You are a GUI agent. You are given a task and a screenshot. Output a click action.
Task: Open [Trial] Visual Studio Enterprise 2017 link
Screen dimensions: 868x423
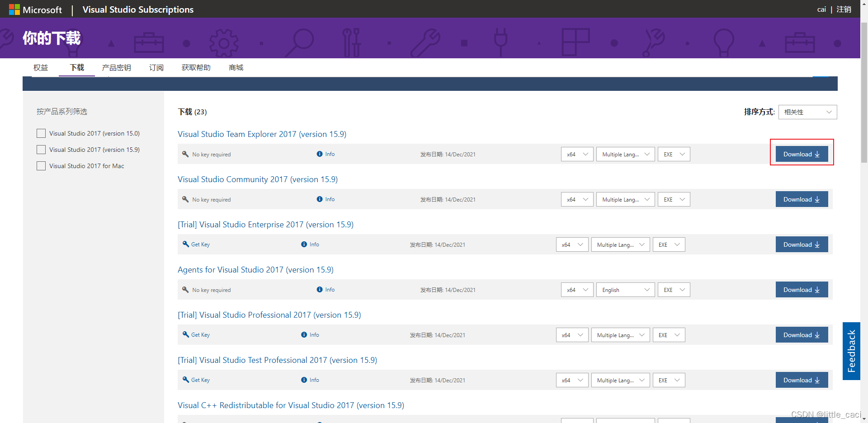click(265, 225)
